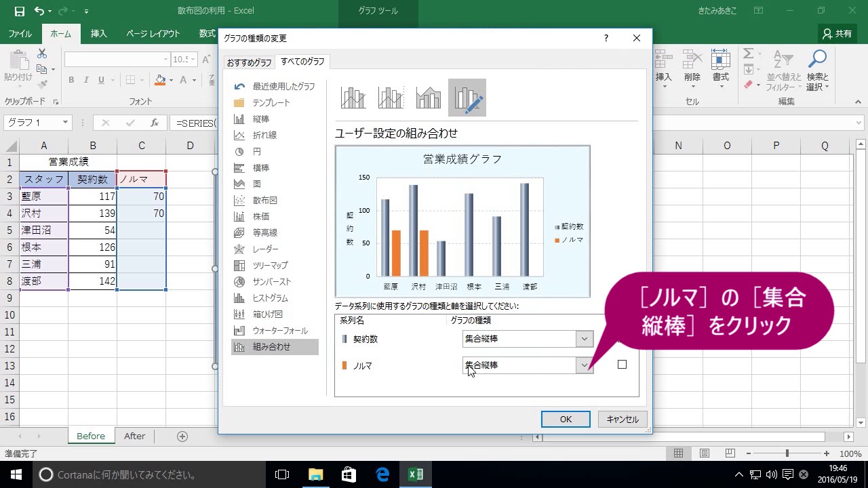Open the ファイル ribbon tab
The width and height of the screenshot is (868, 488).
[20, 34]
